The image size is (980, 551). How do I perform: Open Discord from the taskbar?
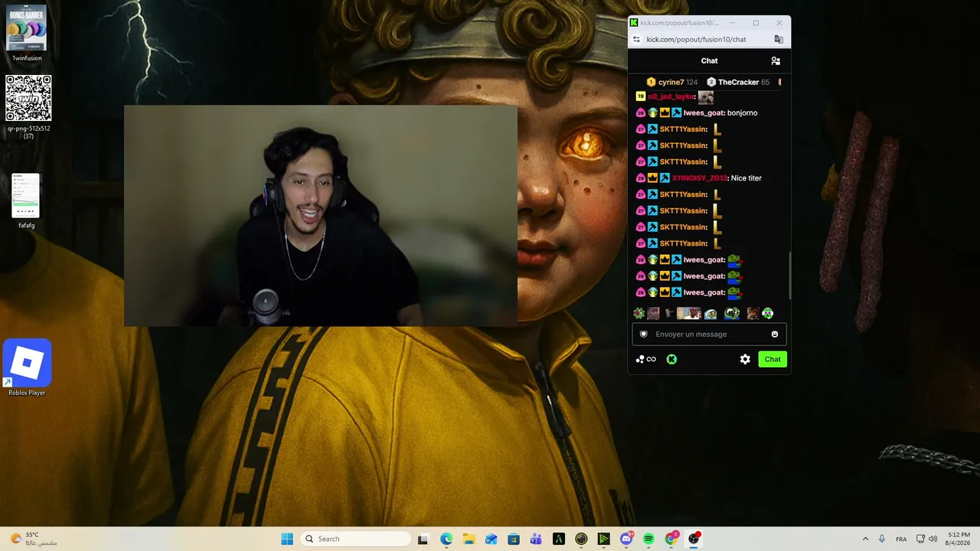pos(627,539)
